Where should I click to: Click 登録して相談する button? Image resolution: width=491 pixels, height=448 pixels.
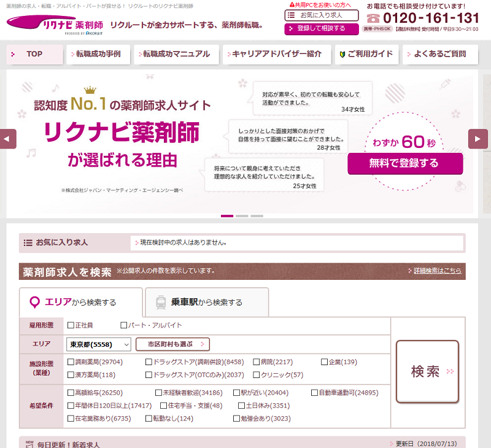(x=322, y=28)
